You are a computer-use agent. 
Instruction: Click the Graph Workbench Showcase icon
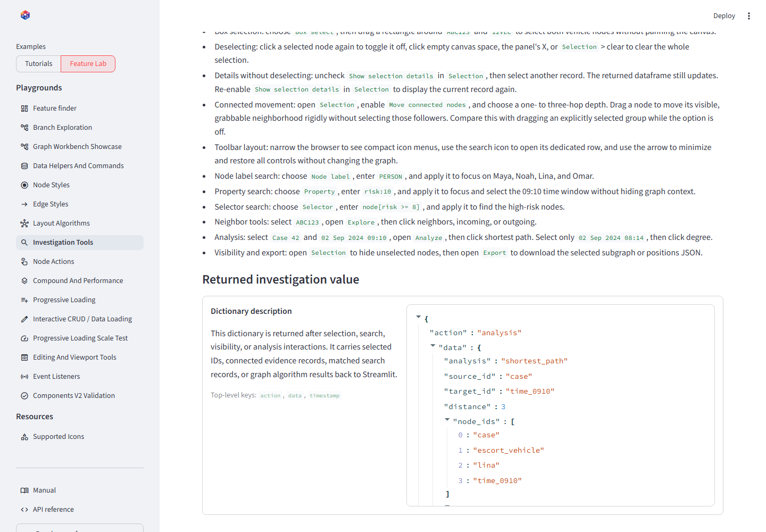(24, 147)
